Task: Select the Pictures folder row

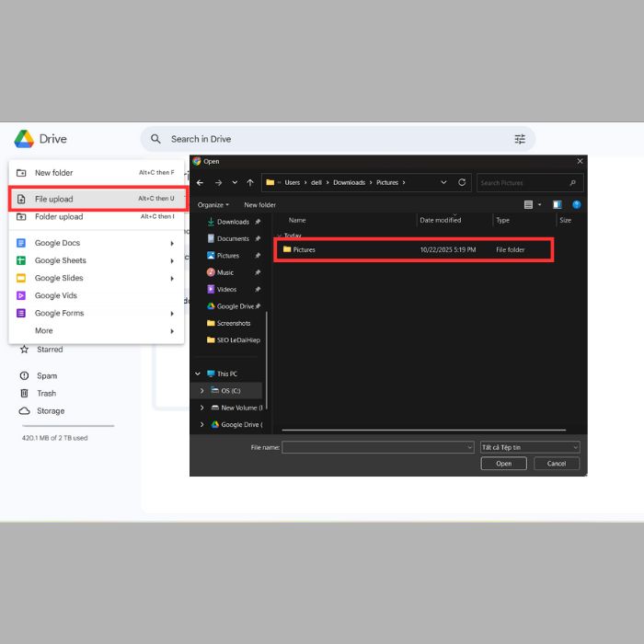Action: point(414,249)
